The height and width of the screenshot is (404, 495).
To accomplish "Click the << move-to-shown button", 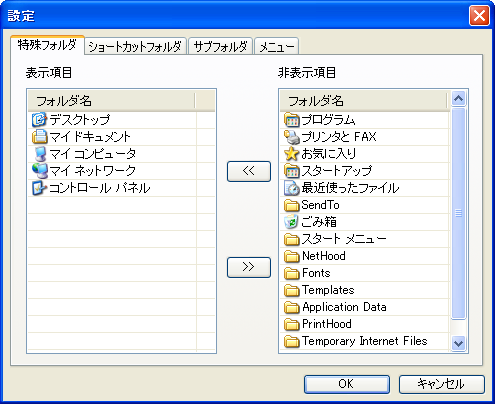I will coord(249,171).
